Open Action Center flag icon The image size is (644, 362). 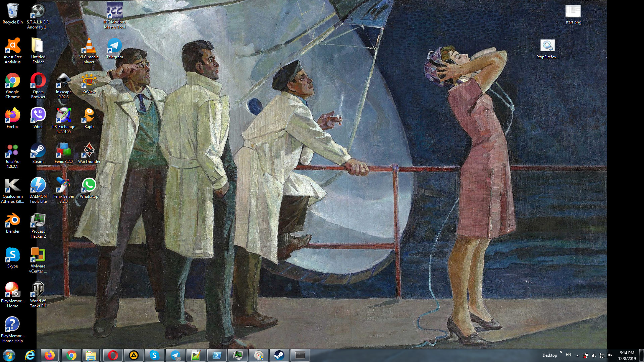point(610,356)
